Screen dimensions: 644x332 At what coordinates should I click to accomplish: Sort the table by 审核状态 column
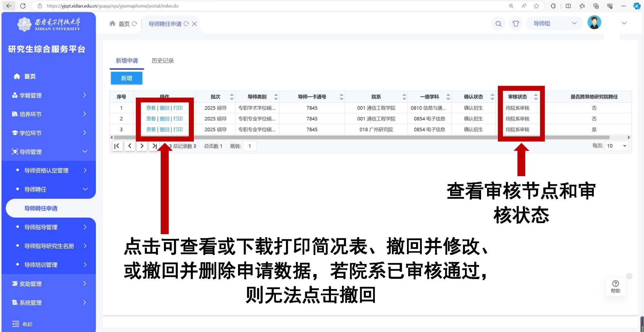pos(536,97)
